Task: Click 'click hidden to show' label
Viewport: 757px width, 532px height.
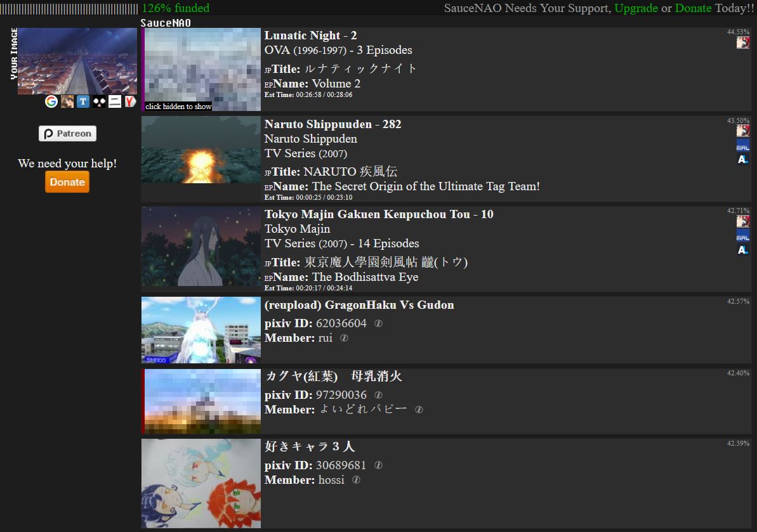Action: (x=178, y=107)
